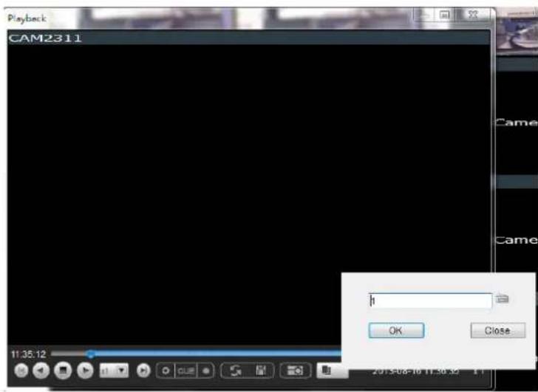Click the OK button in the dialog
Image resolution: width=538 pixels, height=392 pixels.
point(396,330)
